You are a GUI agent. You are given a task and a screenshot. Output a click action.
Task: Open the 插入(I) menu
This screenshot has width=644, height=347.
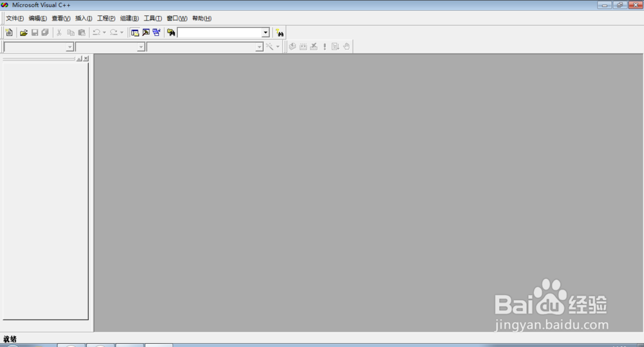[84, 19]
